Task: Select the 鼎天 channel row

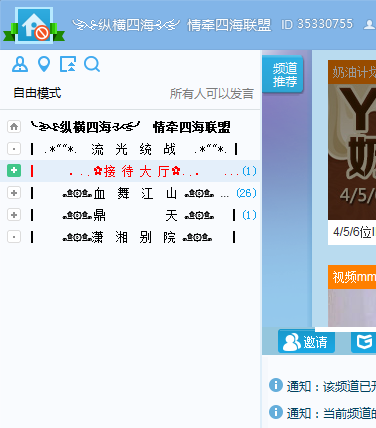Action: tap(130, 215)
